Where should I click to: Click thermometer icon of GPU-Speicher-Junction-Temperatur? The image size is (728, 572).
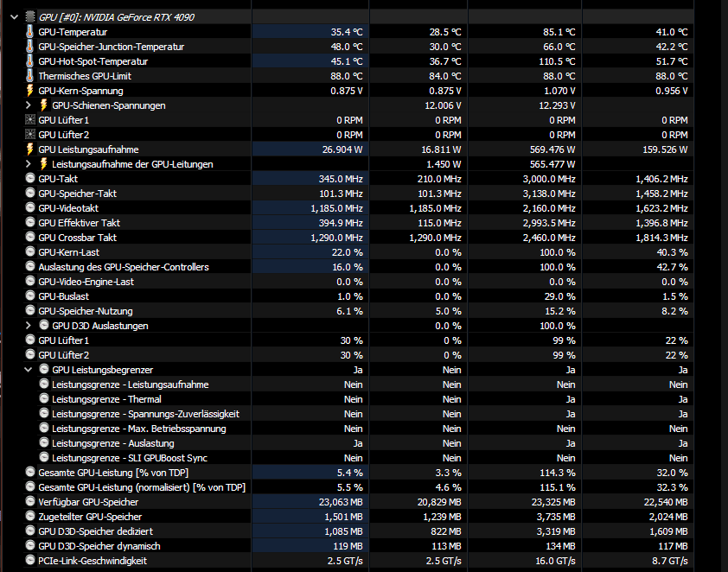pyautogui.click(x=29, y=47)
